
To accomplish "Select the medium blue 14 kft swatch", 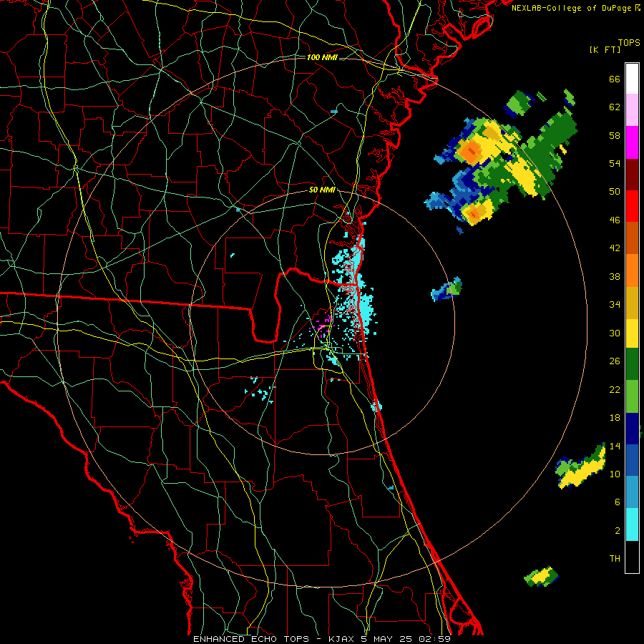I will click(632, 460).
